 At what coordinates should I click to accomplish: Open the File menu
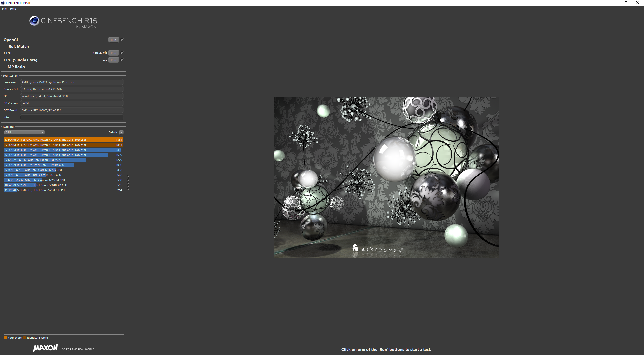click(x=4, y=8)
